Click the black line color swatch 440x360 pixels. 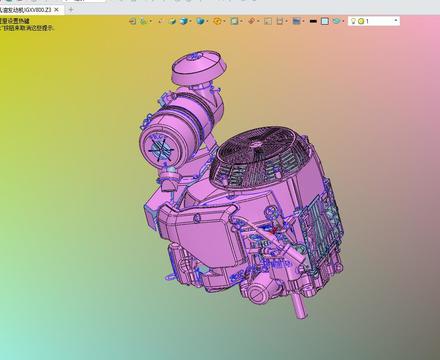pos(313,21)
